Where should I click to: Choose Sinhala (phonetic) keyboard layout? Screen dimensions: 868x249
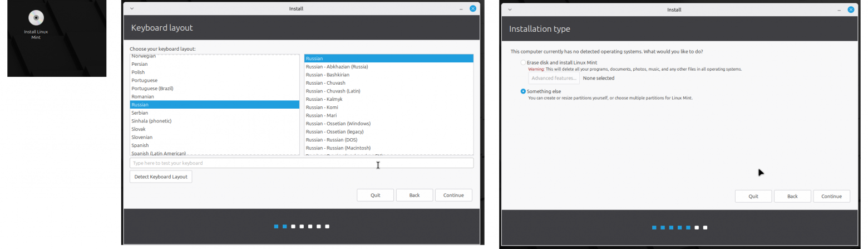click(215, 121)
